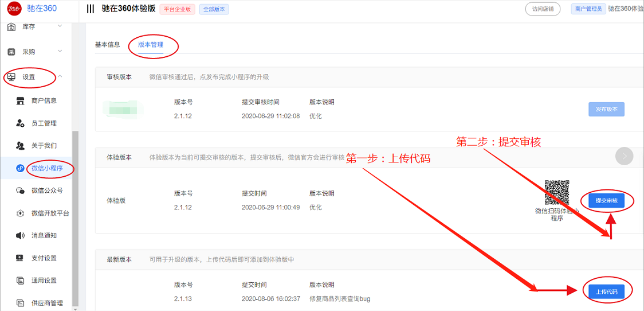Click the 微信小程序 mini-program icon
The image size is (644, 311).
point(20,168)
